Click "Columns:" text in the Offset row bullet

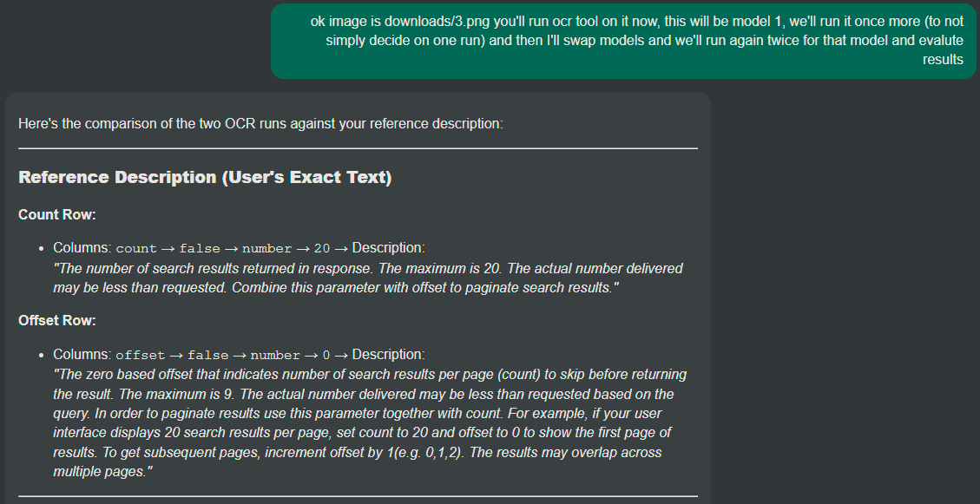82,355
